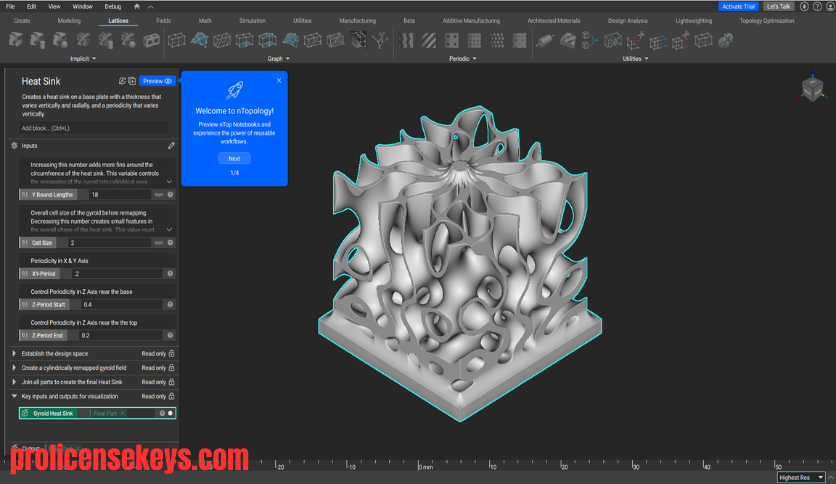Click the Let's Talk button
836x484 pixels.
point(778,6)
